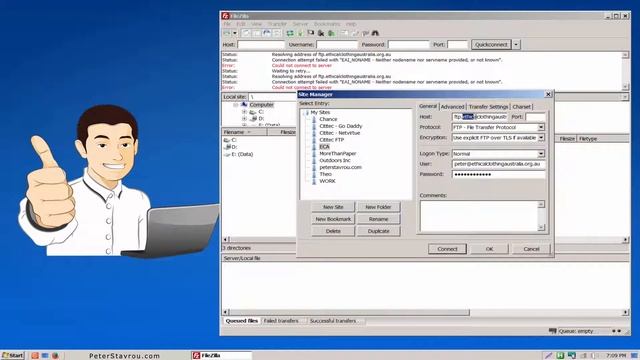The image size is (640, 360).
Task: Select the WORK site entry
Action: click(x=327, y=181)
